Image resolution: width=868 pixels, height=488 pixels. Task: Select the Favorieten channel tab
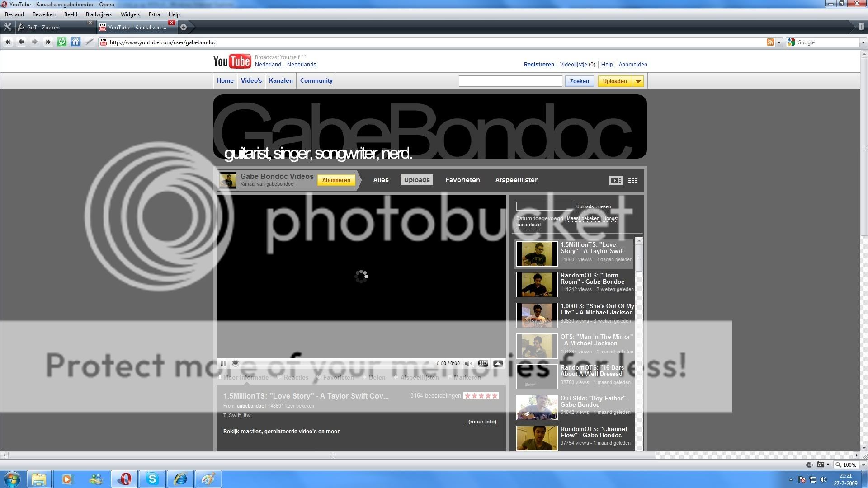462,180
